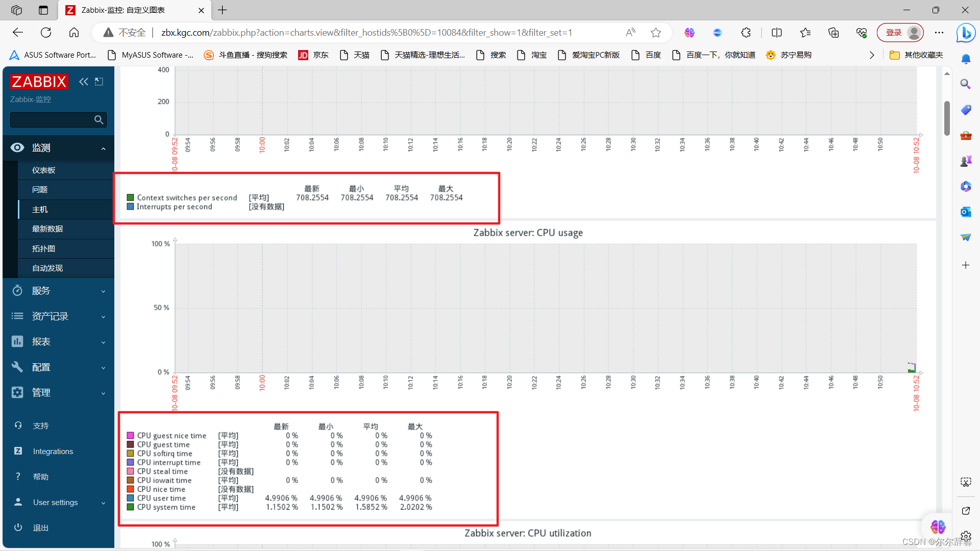The height and width of the screenshot is (551, 980).
Task: Click the CPU user time blue swatch
Action: coord(130,498)
